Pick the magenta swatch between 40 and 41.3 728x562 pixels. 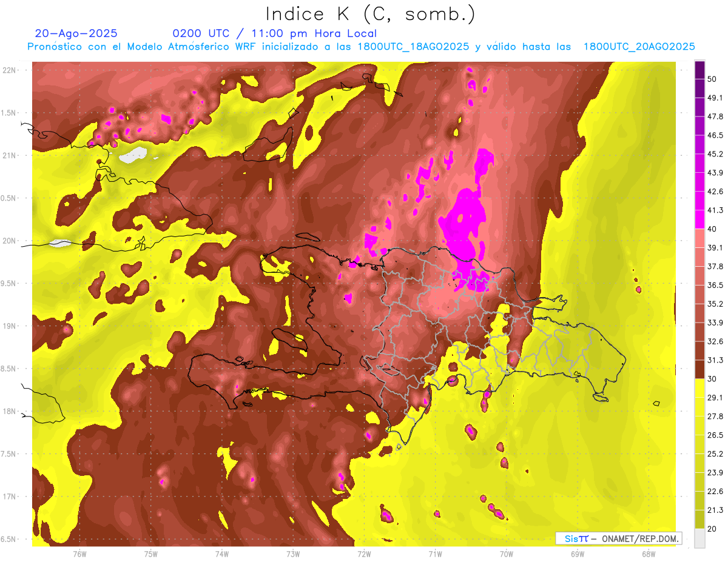pyautogui.click(x=699, y=219)
